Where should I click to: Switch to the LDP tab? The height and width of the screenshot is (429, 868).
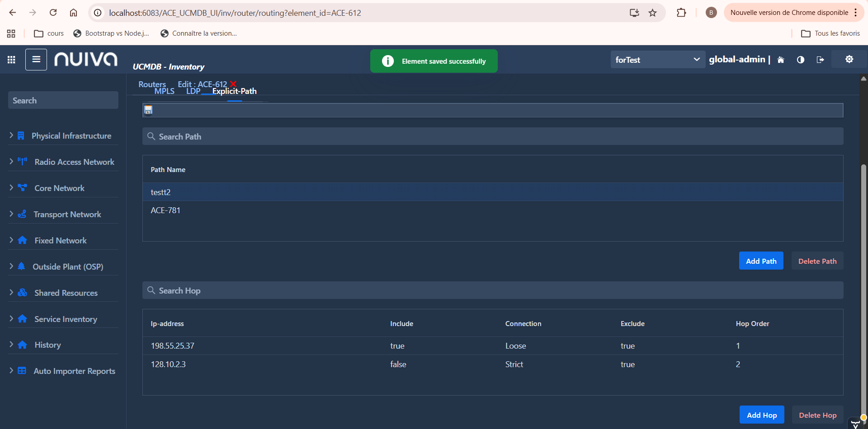[x=193, y=91]
